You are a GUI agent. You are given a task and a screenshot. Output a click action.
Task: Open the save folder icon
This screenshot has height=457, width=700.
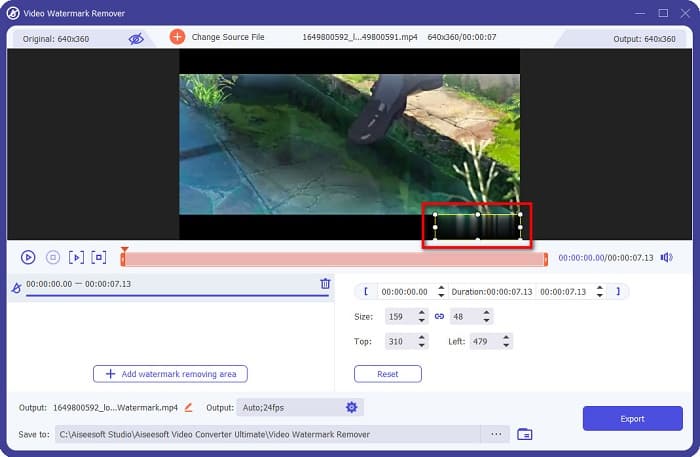click(x=525, y=434)
